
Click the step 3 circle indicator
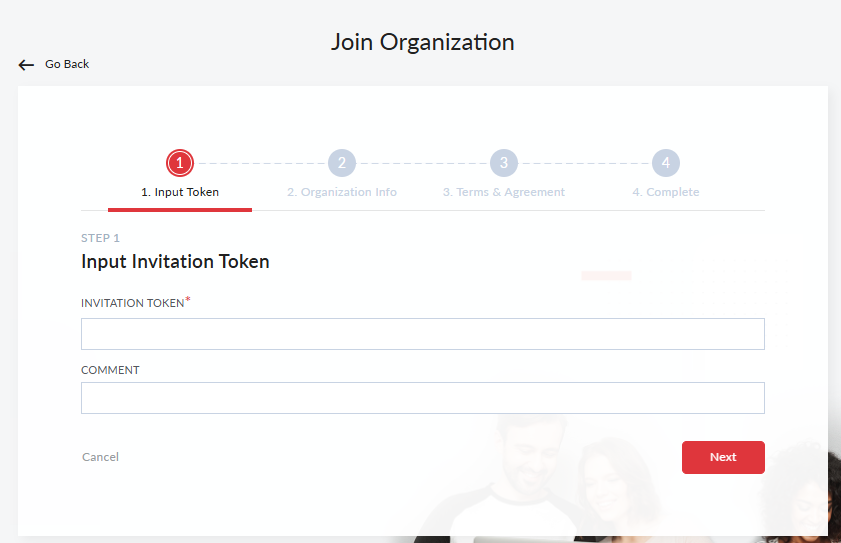(504, 163)
